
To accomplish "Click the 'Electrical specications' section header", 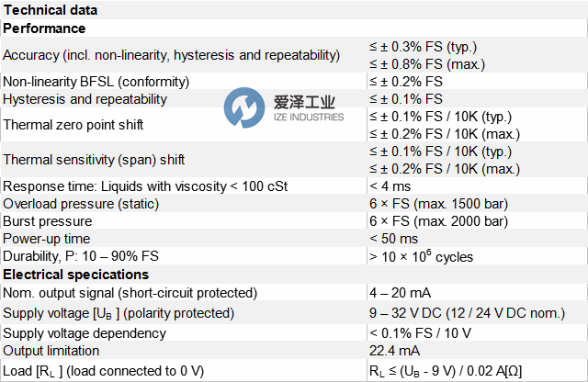I will point(75,274).
